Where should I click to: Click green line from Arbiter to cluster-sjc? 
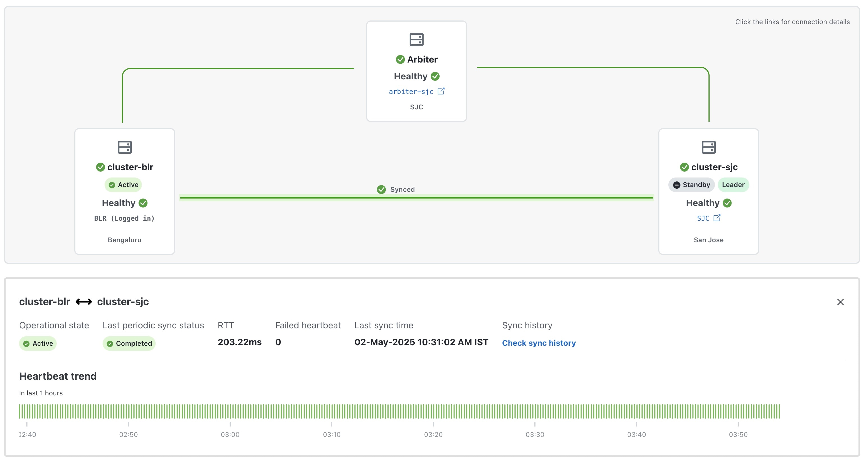coord(593,67)
